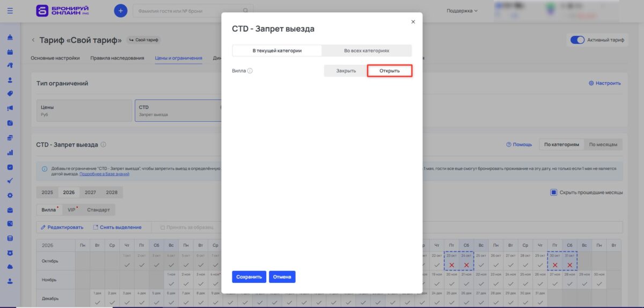Select year 2025 tab

[x=47, y=192]
